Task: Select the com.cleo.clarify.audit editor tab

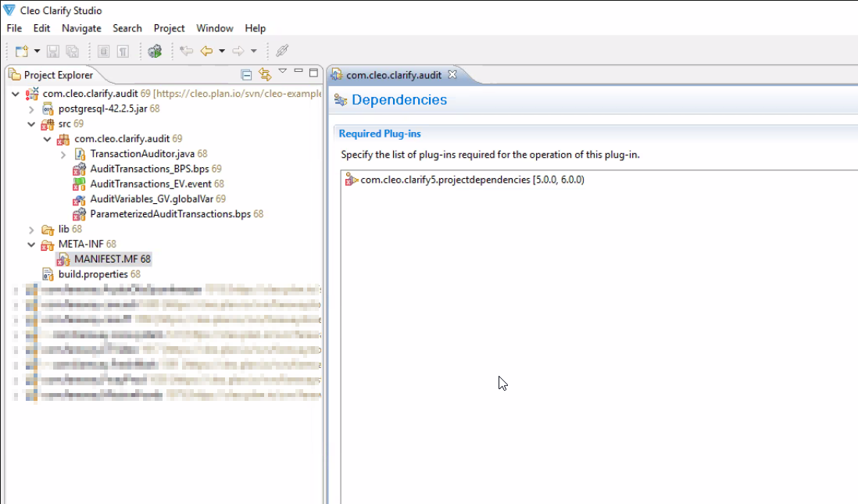Action: coord(393,75)
